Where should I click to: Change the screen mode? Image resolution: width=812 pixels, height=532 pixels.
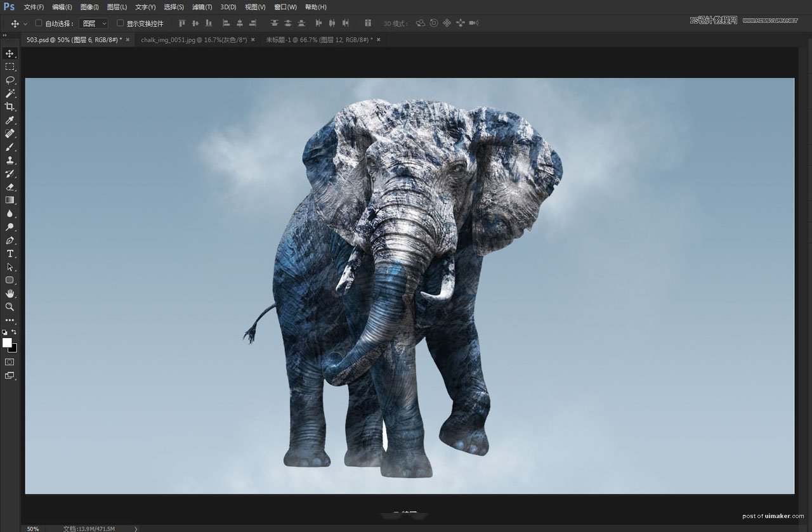[10, 375]
